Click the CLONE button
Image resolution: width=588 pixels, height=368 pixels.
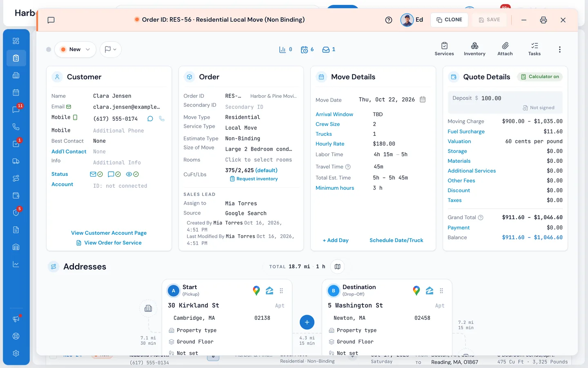point(449,20)
